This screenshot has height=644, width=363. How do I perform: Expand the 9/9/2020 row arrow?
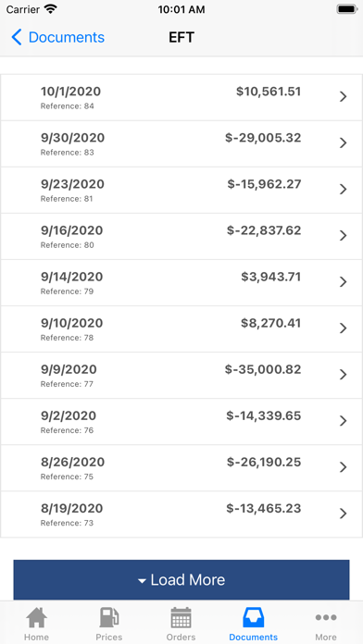pyautogui.click(x=343, y=375)
